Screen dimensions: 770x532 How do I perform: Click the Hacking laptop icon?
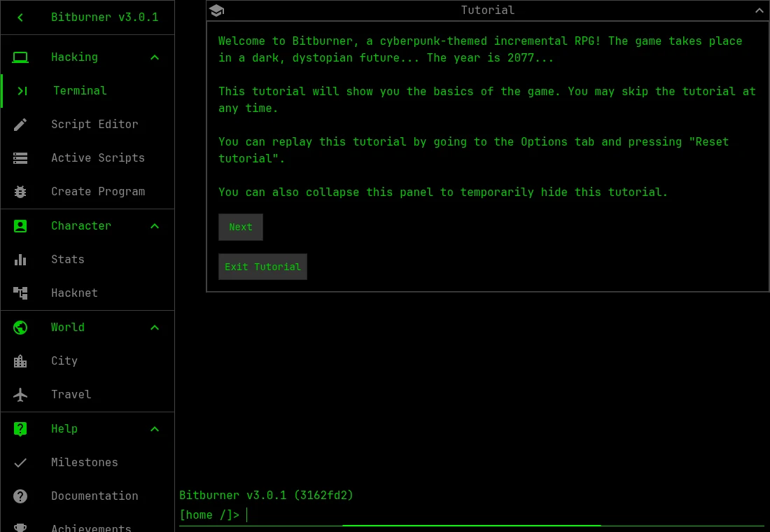pyautogui.click(x=20, y=57)
